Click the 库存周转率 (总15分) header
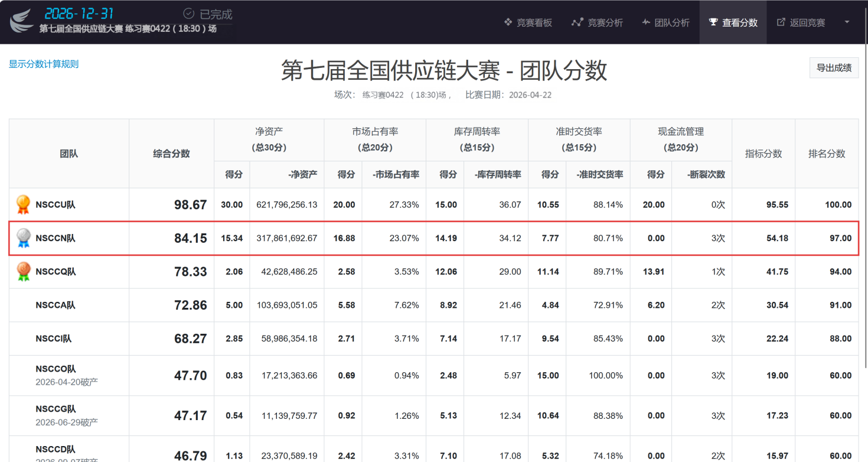This screenshot has height=462, width=868. pyautogui.click(x=477, y=139)
